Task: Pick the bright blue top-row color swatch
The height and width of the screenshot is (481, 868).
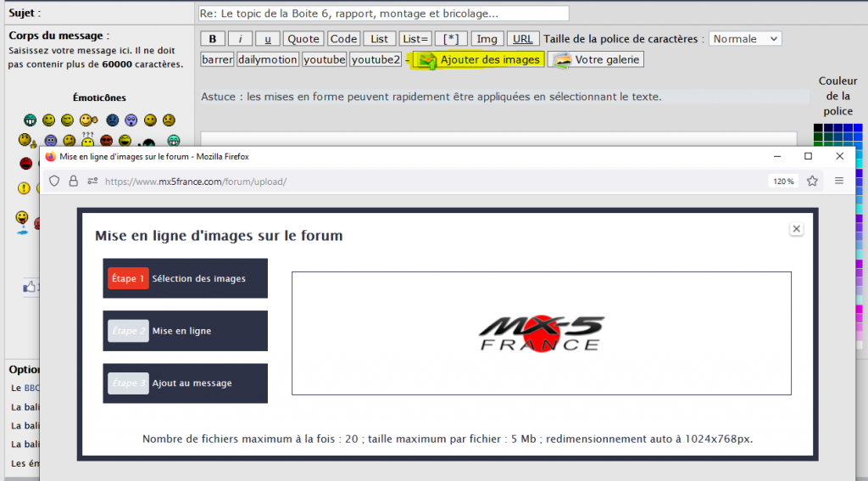Action: [858, 128]
